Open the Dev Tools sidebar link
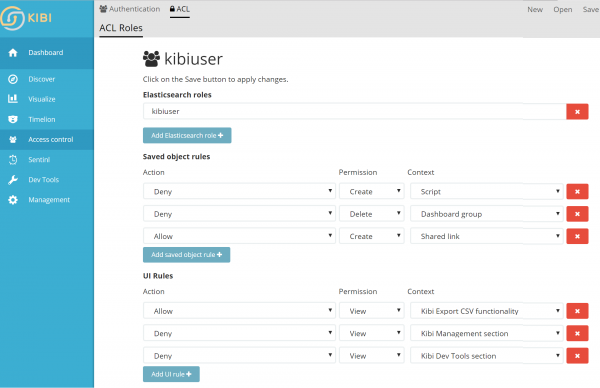The image size is (600, 388). point(44,180)
